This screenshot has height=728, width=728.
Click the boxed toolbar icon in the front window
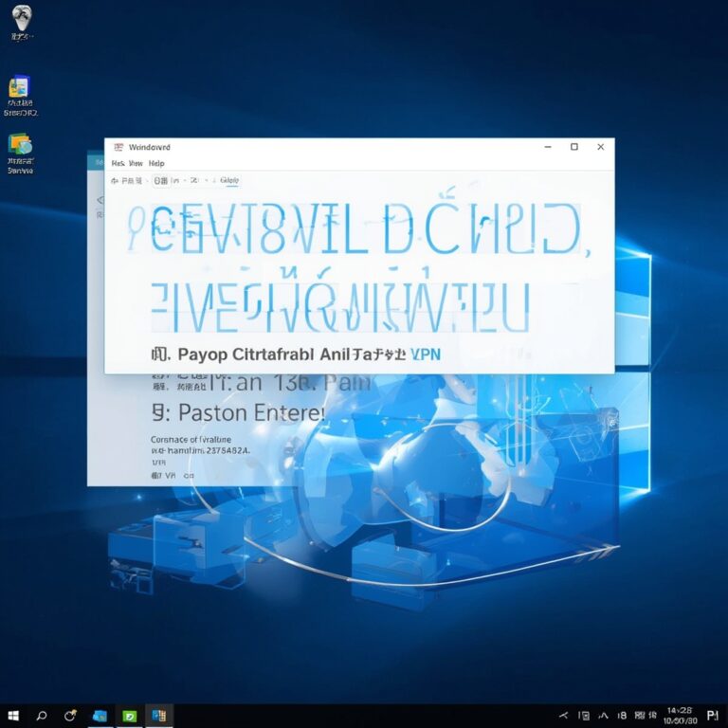pyautogui.click(x=160, y=181)
